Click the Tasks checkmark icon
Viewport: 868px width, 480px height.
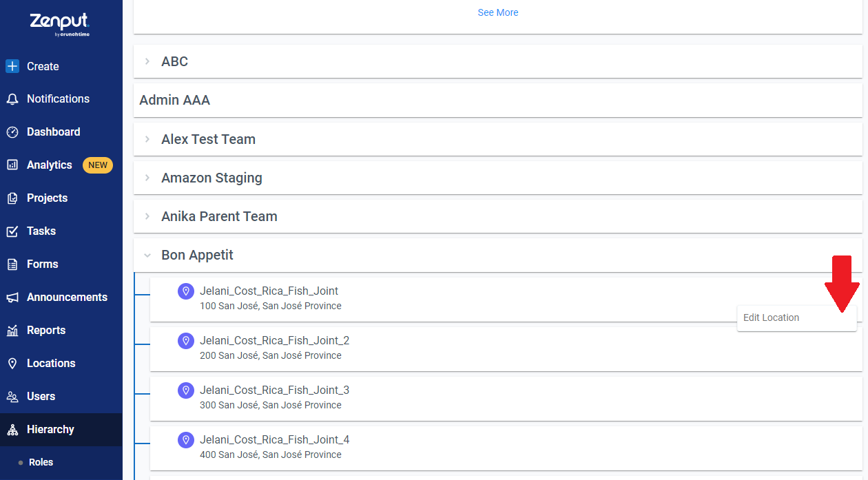point(12,231)
